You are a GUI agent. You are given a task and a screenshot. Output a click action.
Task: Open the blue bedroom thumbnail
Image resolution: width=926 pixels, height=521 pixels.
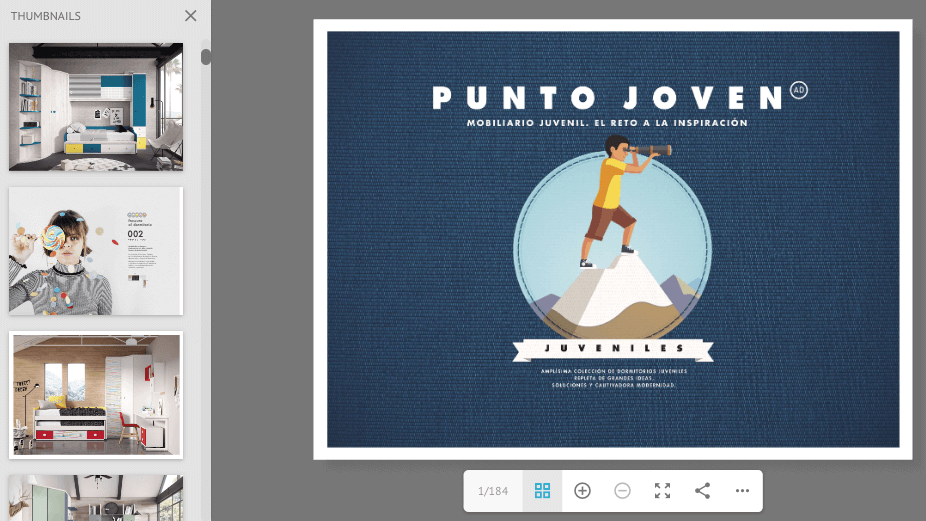point(96,107)
